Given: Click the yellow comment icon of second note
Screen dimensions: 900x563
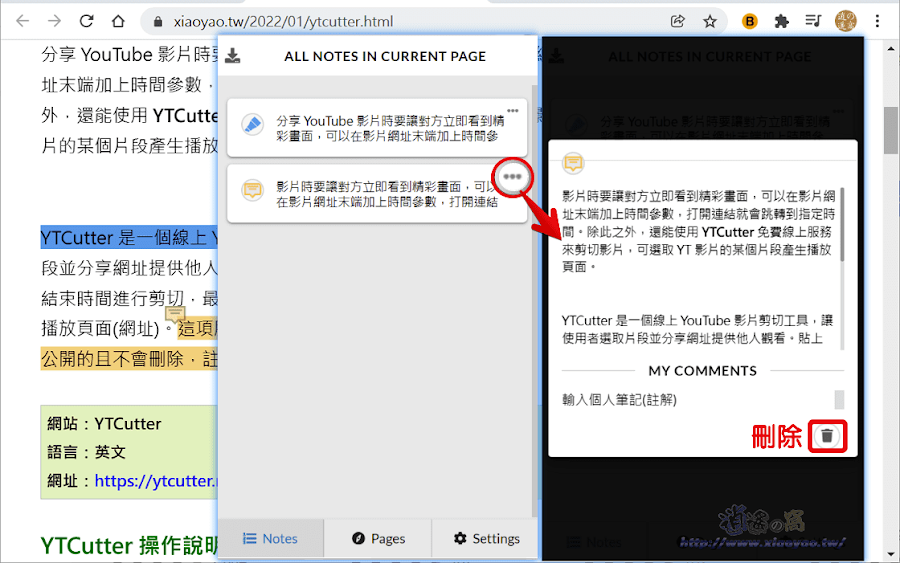Looking at the screenshot, I should (x=252, y=190).
